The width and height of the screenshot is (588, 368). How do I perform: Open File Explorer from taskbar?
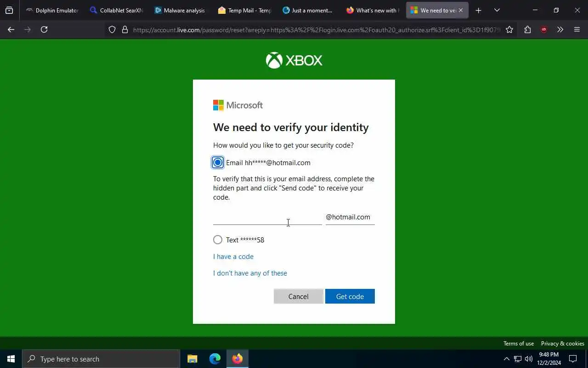pyautogui.click(x=192, y=359)
